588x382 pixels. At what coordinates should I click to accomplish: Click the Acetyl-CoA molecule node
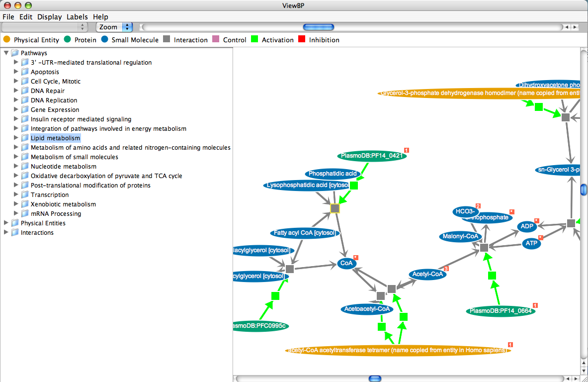pyautogui.click(x=427, y=274)
